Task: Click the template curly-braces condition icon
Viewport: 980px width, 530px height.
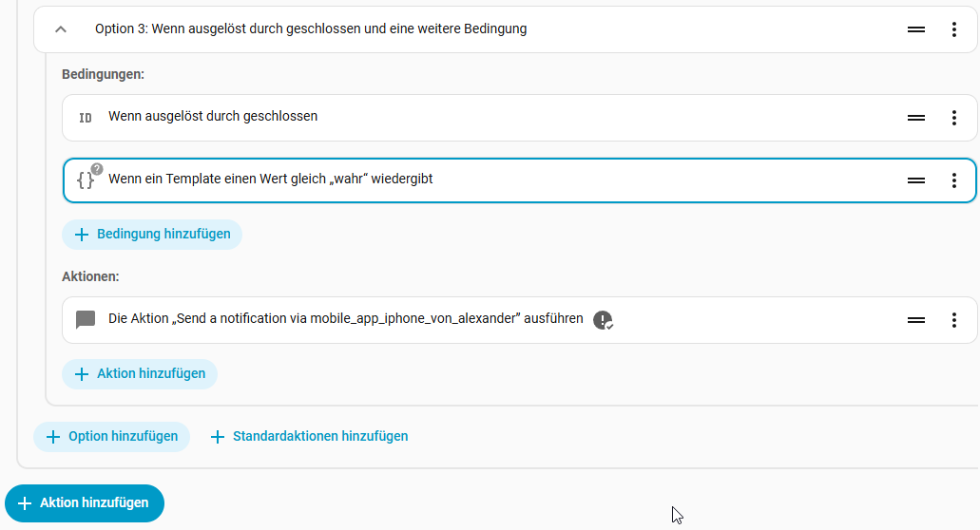Action: click(x=86, y=180)
